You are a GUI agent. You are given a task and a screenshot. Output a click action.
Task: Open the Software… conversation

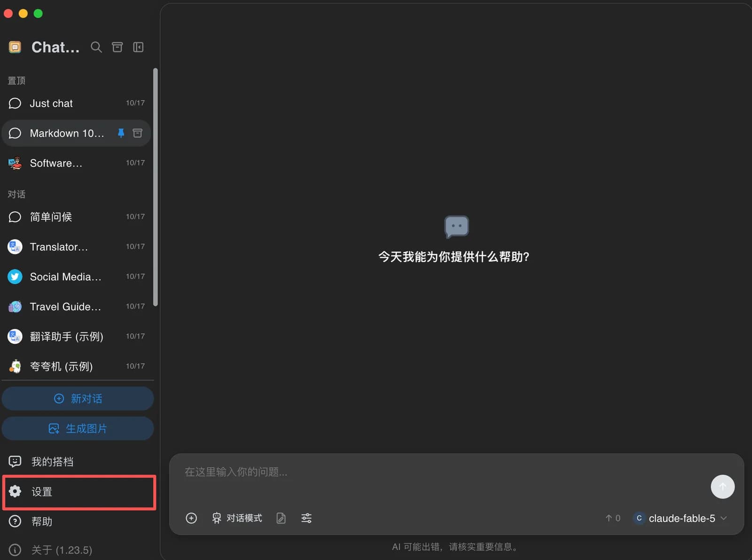[x=77, y=163]
